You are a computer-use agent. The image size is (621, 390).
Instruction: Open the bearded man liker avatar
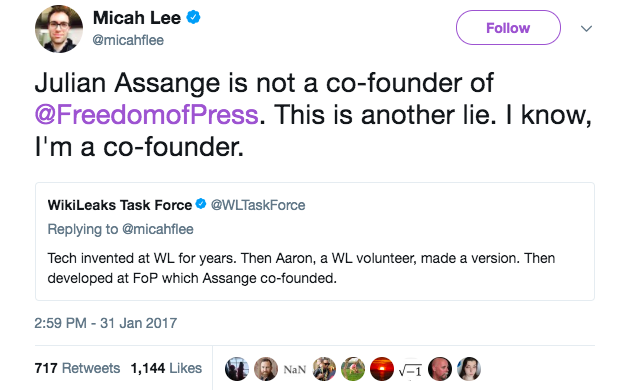(x=266, y=369)
